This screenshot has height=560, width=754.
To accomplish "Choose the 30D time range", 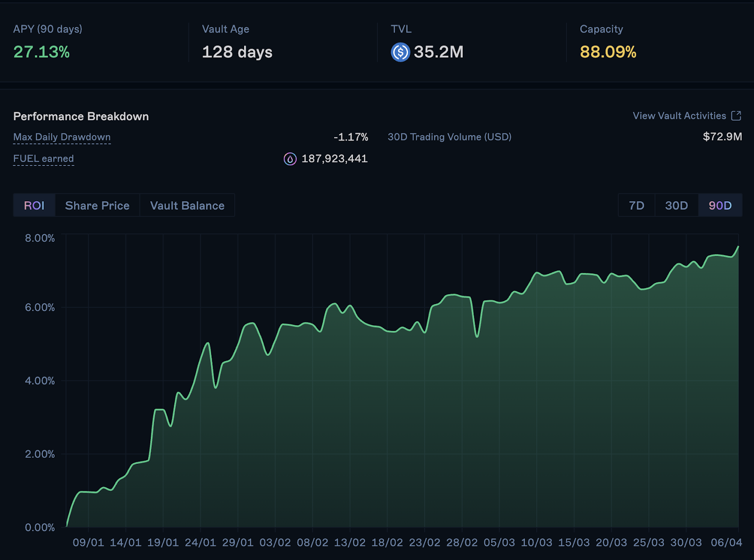I will click(676, 206).
